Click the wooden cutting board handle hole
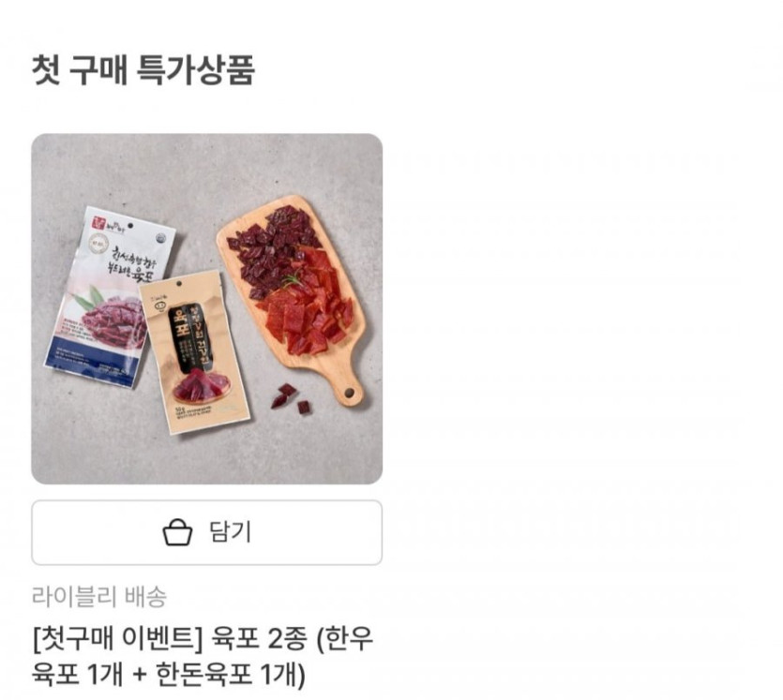 tap(349, 392)
